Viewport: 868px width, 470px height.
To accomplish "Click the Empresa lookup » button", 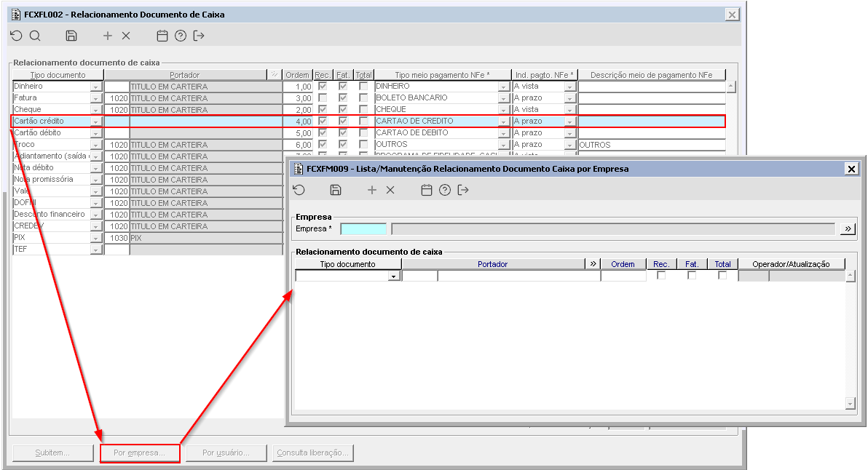I will pos(848,229).
